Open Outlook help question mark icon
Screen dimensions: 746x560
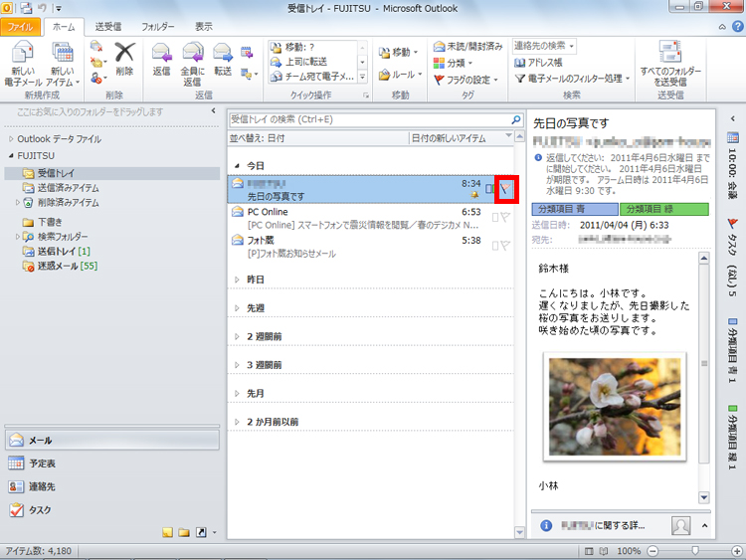point(738,27)
